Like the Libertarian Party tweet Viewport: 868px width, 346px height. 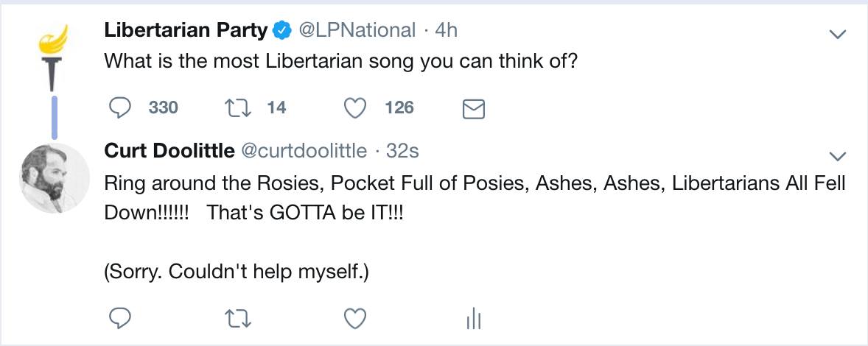click(x=356, y=108)
